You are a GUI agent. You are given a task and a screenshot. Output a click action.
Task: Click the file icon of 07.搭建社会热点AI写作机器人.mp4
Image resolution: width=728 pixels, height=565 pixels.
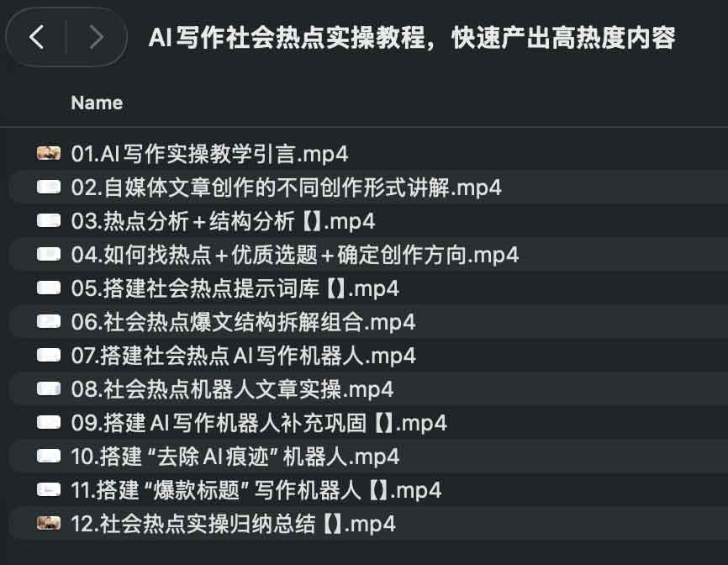point(49,356)
